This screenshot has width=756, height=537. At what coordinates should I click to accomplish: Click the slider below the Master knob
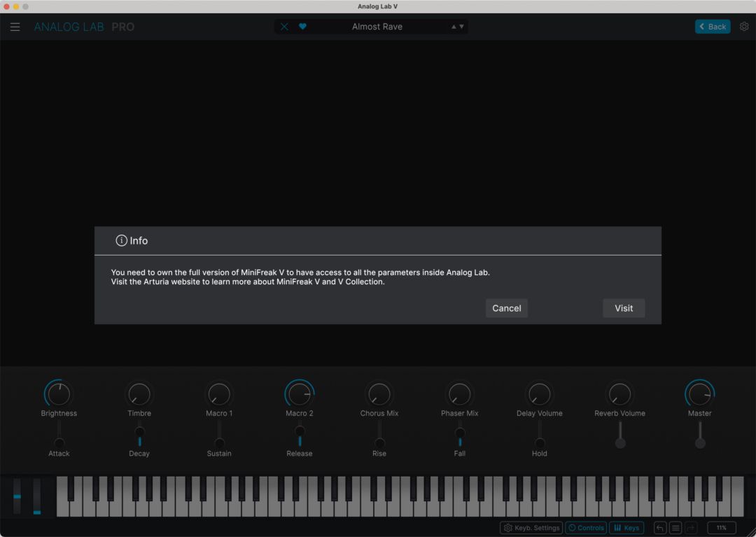tap(700, 434)
